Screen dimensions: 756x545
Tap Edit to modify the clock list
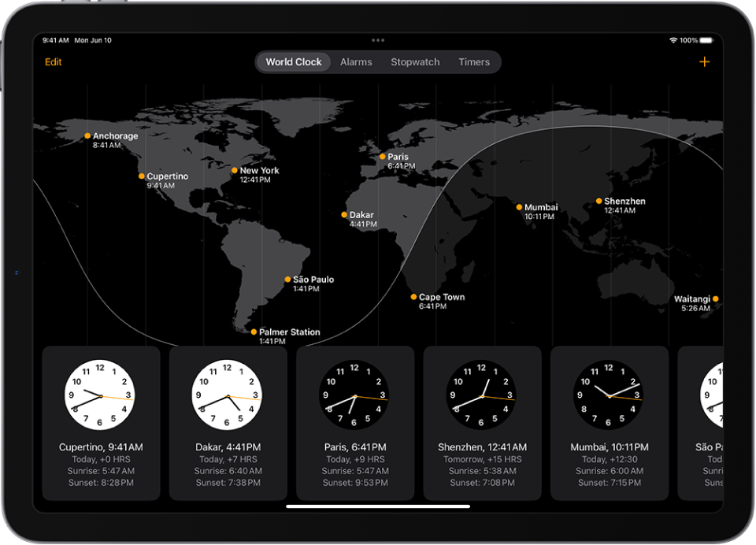53,61
